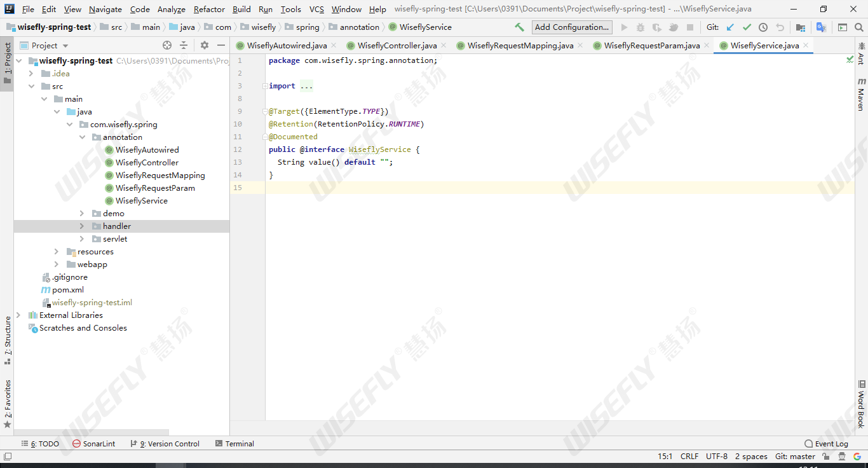This screenshot has height=468, width=868.
Task: Click the Run Anything toolbar icon
Action: click(843, 27)
